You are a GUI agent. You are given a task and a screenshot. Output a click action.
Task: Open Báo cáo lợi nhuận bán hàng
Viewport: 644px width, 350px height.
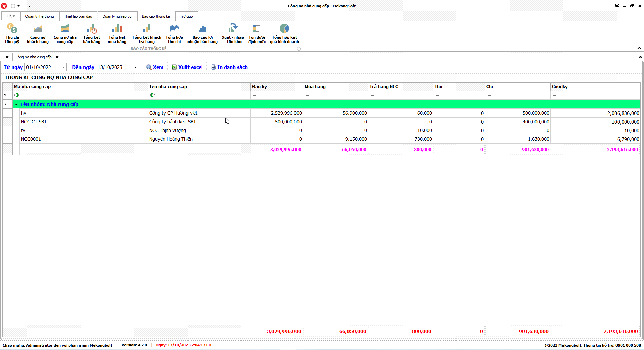202,33
